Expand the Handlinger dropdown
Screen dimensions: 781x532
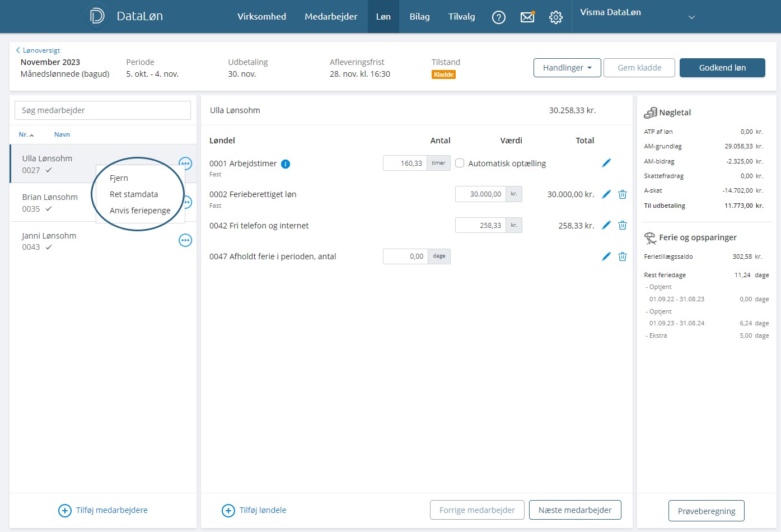point(567,68)
